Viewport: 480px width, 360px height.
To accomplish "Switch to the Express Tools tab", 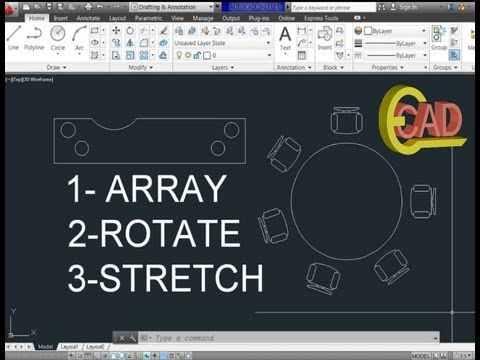I will (x=321, y=18).
